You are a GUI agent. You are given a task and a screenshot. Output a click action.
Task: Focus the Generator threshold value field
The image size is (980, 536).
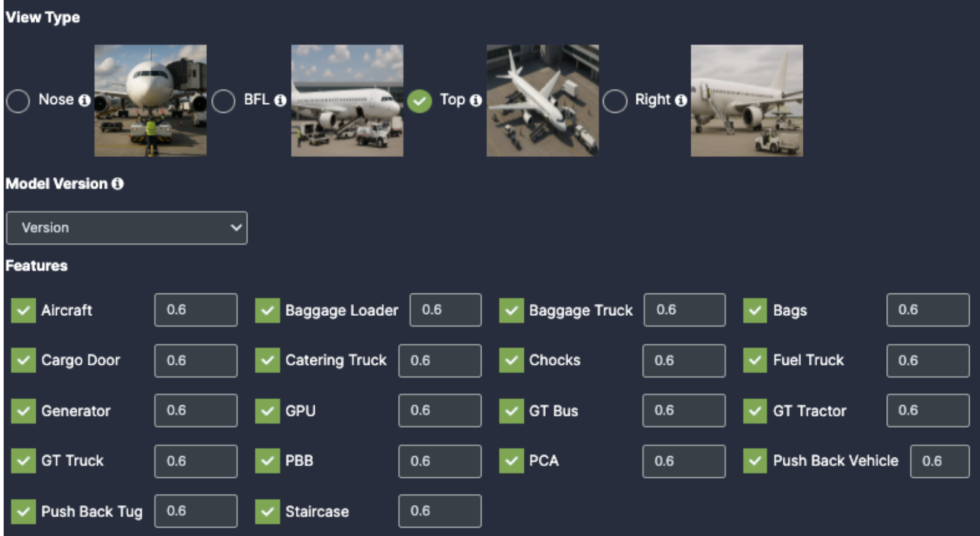[195, 411]
